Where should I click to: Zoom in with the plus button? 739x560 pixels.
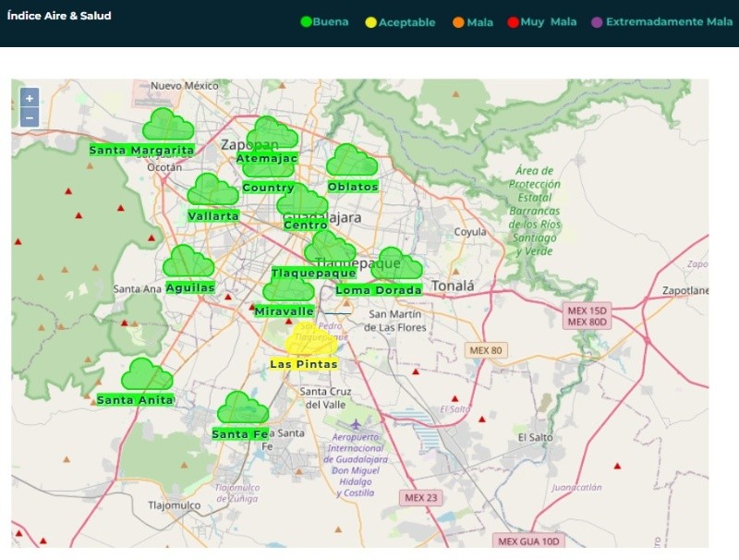coord(30,98)
